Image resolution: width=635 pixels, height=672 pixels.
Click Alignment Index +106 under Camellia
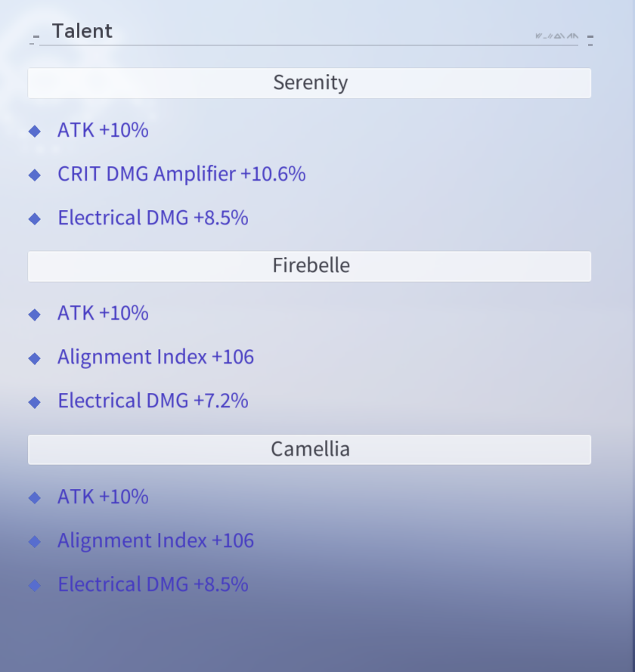[x=156, y=540]
